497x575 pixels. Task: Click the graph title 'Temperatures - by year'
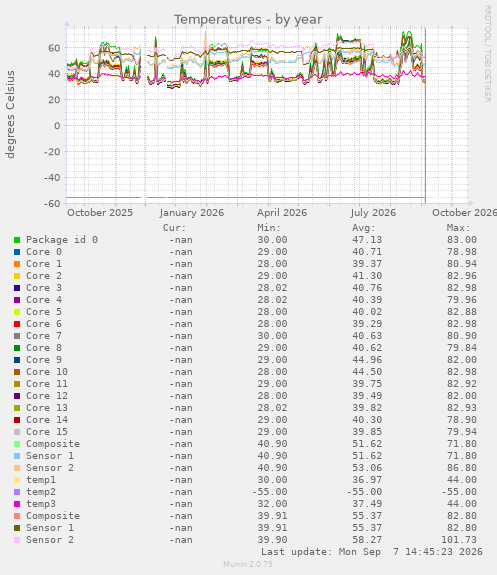click(248, 19)
